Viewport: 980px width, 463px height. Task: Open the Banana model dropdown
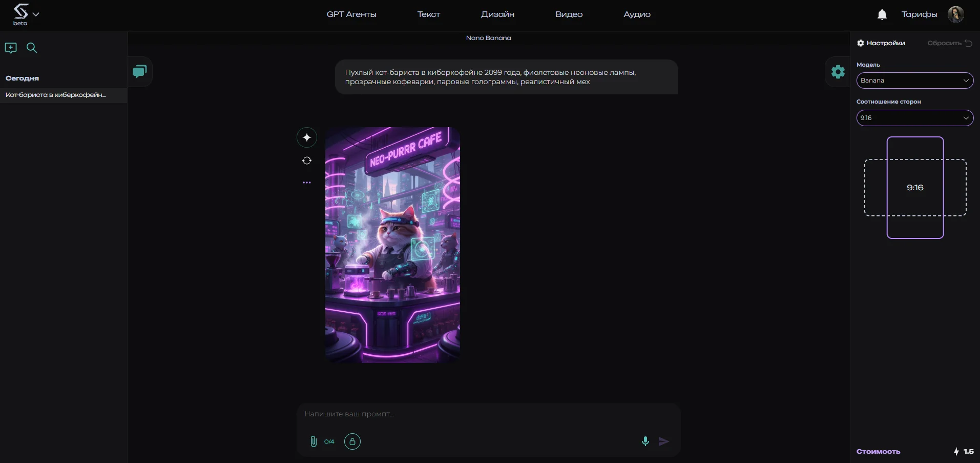(x=915, y=80)
